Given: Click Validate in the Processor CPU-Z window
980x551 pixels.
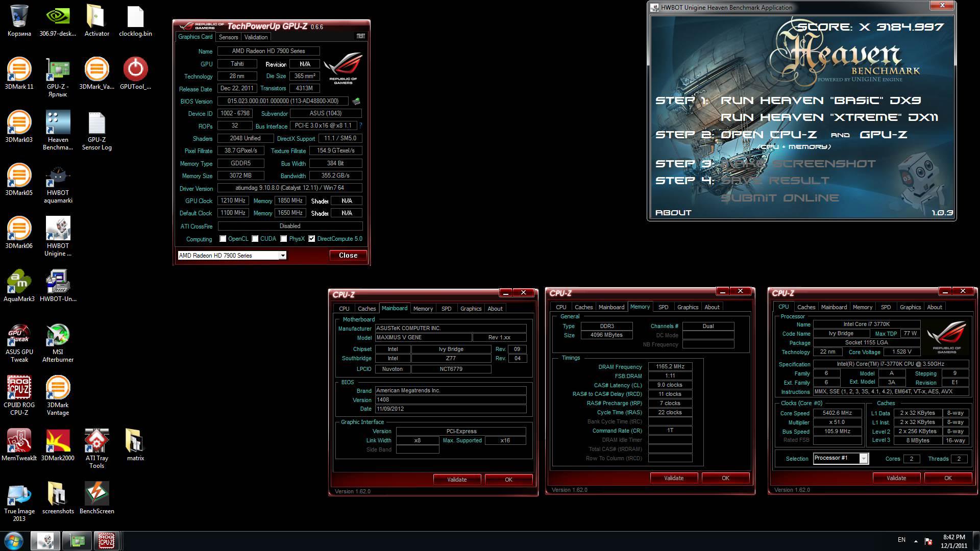Looking at the screenshot, I should point(896,478).
